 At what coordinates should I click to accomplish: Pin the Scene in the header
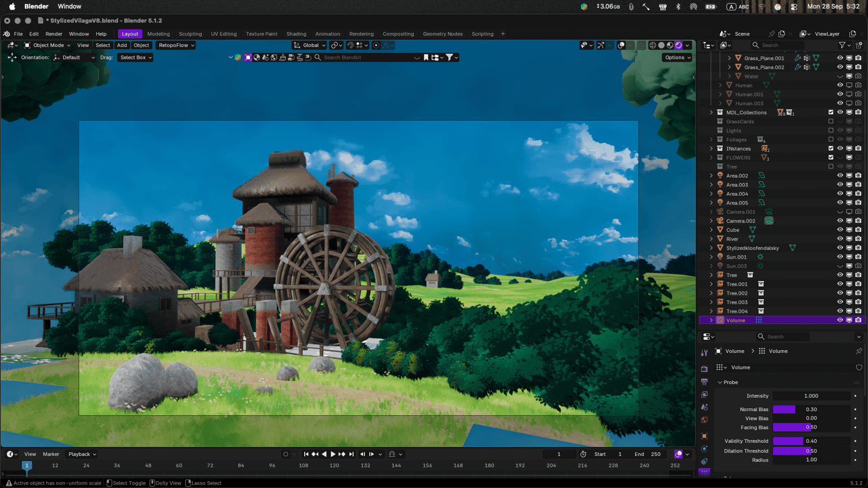[771, 34]
